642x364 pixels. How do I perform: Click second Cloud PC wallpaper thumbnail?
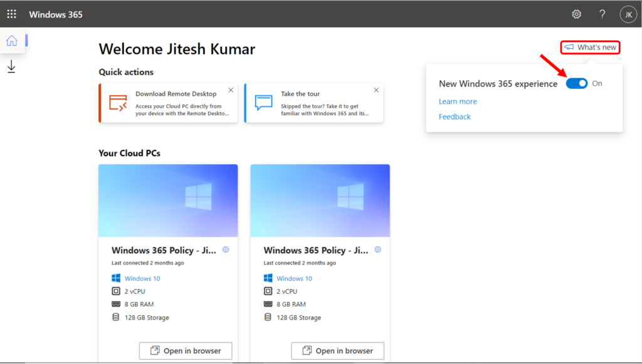pos(320,200)
